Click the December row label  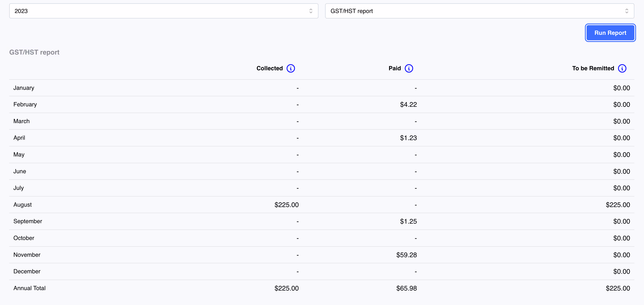[27, 271]
